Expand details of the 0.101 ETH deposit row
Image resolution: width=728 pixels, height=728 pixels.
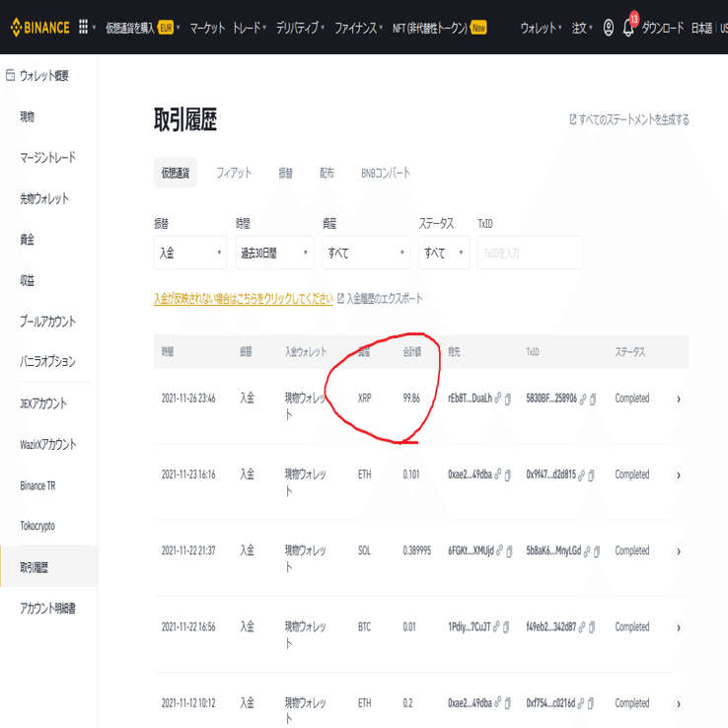(679, 474)
